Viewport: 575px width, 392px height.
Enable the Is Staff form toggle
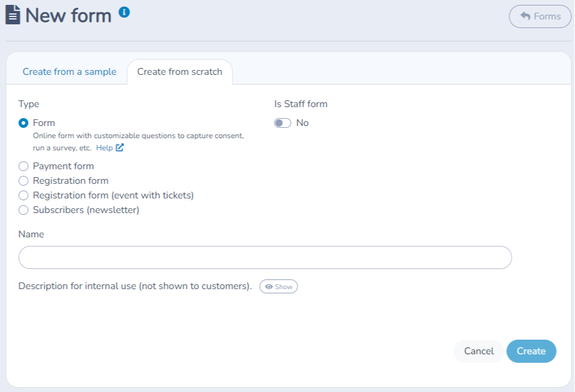(282, 122)
